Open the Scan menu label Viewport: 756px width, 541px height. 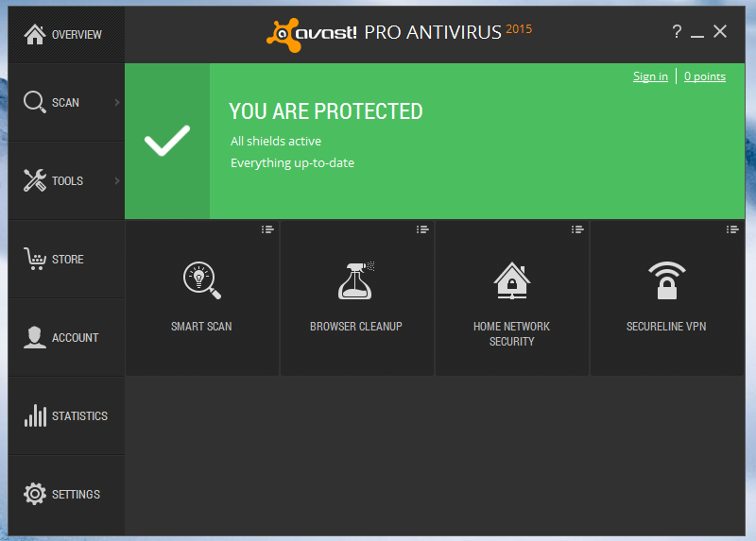click(x=65, y=103)
